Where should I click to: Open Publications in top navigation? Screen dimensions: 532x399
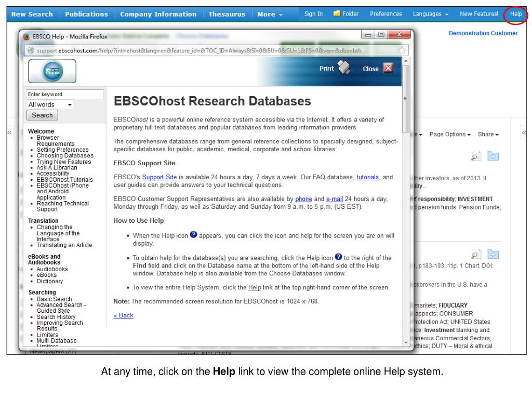tap(87, 14)
